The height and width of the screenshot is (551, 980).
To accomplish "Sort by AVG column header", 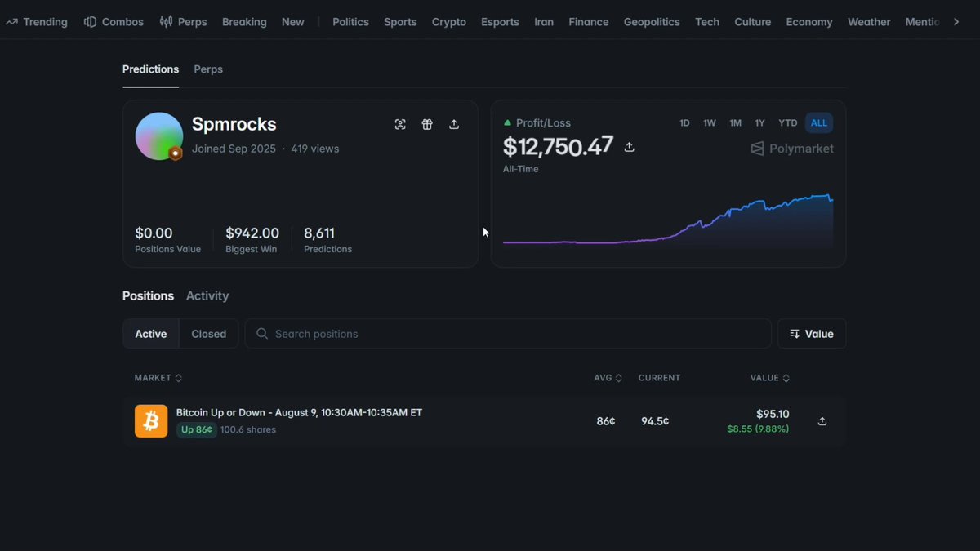I will click(x=608, y=378).
